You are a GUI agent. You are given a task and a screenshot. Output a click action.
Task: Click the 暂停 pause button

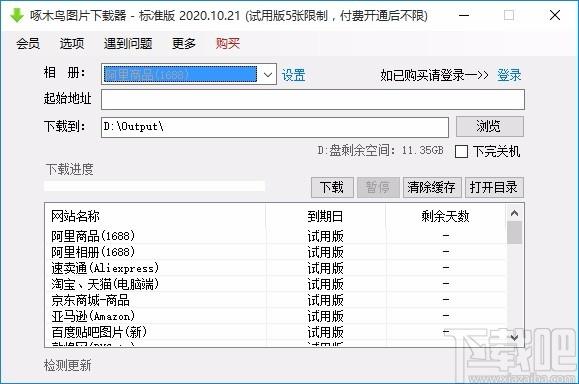click(x=378, y=187)
